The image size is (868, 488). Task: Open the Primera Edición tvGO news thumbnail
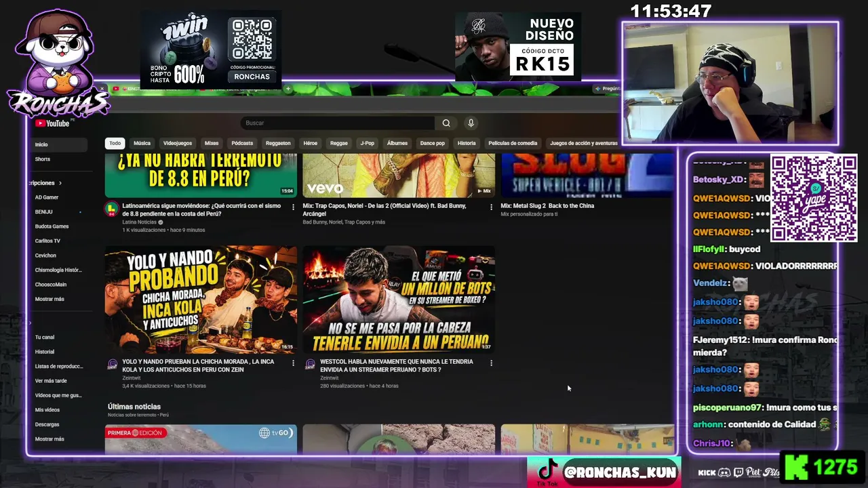coord(201,439)
